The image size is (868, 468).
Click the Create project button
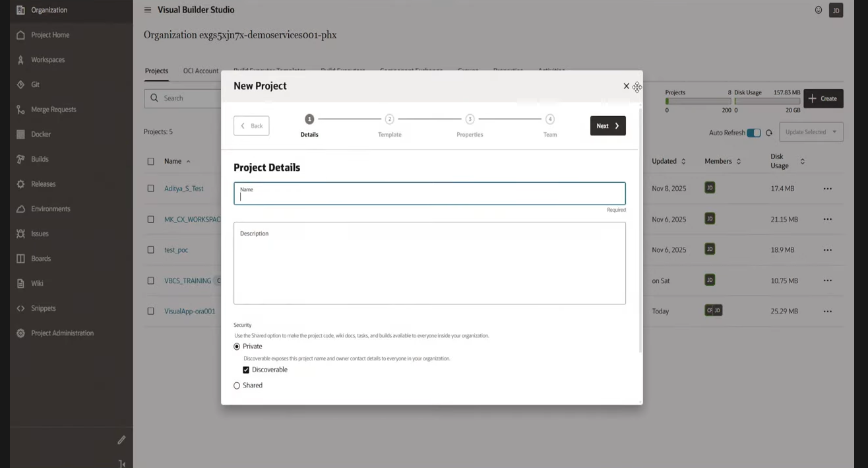(824, 98)
